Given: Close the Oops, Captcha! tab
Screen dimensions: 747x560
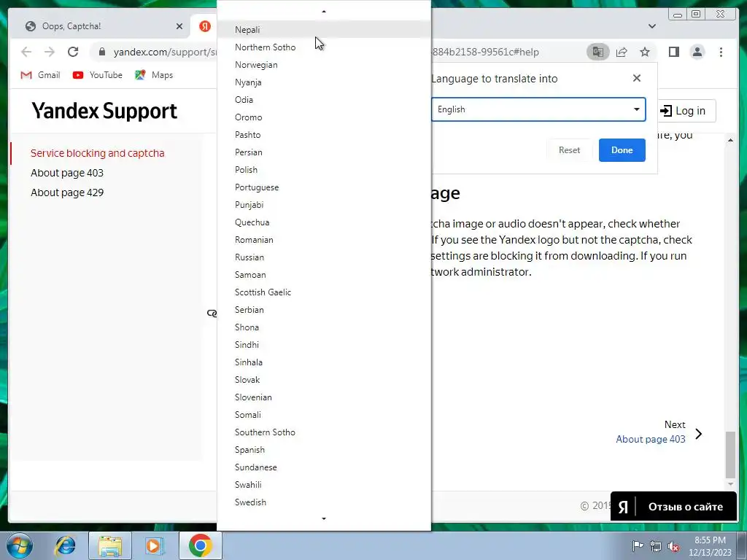Looking at the screenshot, I should pos(179,26).
